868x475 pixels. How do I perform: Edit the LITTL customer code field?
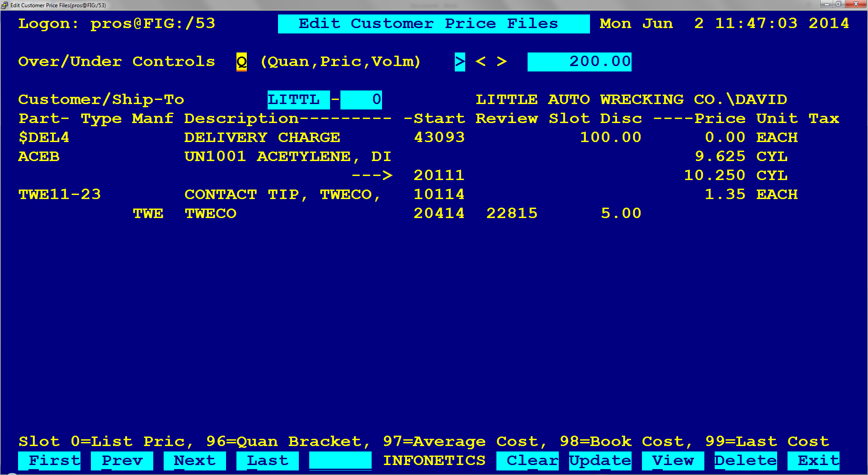point(299,100)
